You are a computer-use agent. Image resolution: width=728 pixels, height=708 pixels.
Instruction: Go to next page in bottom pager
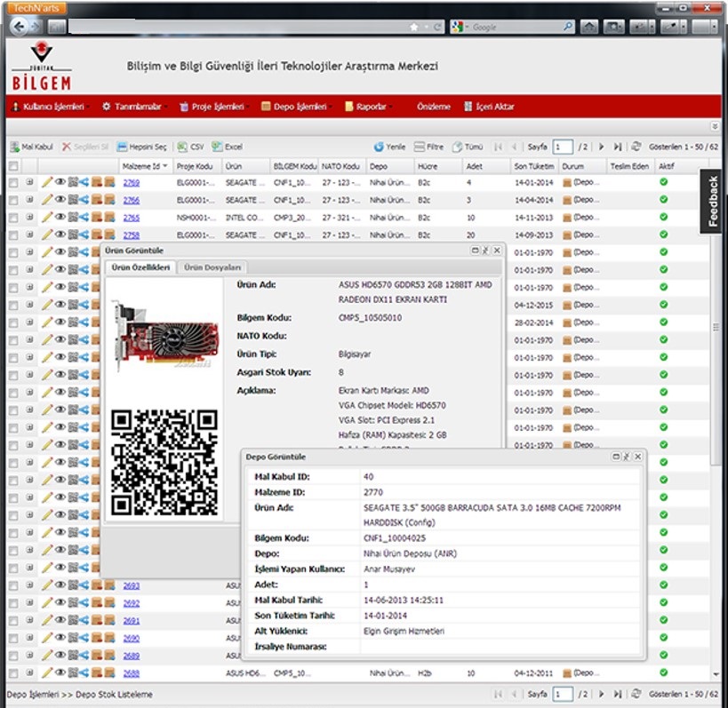[x=601, y=694]
